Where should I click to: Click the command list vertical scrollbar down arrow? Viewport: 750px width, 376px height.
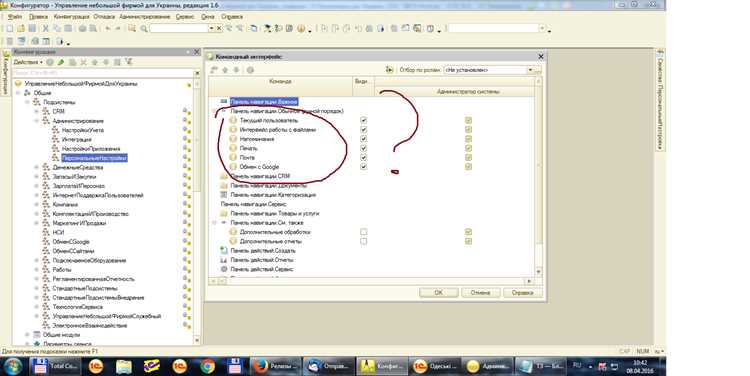click(x=539, y=271)
